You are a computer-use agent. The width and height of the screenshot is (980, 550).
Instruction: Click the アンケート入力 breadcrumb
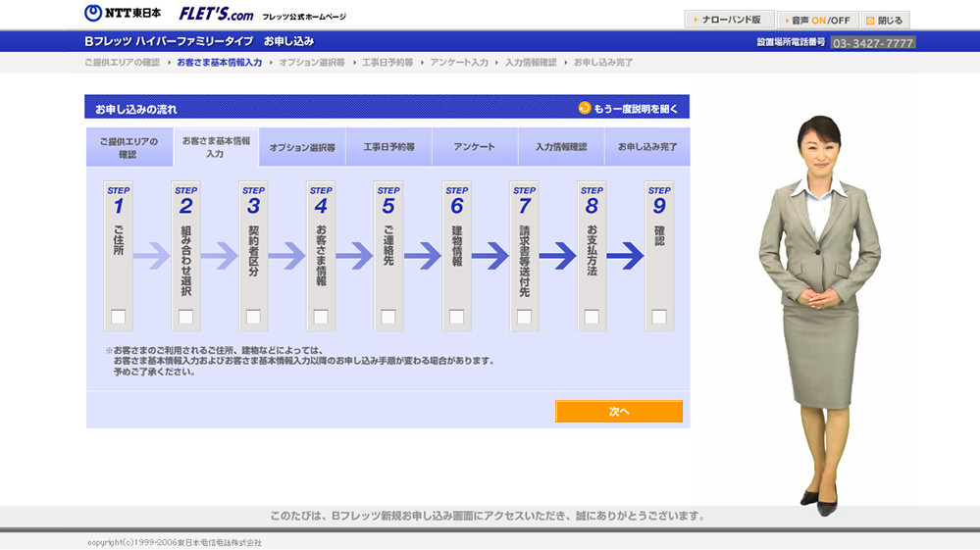(459, 63)
